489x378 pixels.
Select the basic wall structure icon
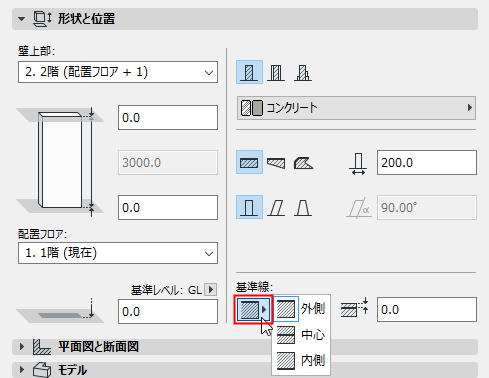pos(249,72)
